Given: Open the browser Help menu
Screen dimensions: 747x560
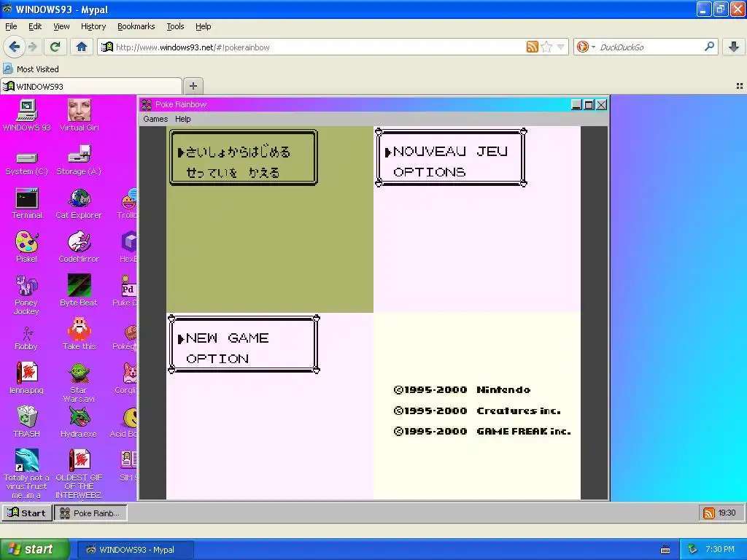Looking at the screenshot, I should tap(203, 26).
